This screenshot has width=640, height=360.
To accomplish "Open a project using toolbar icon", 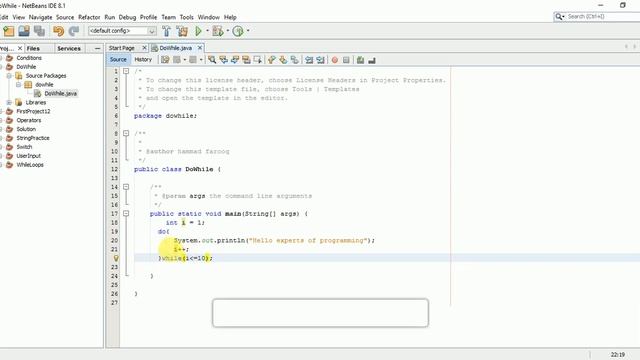I will click(x=24, y=31).
